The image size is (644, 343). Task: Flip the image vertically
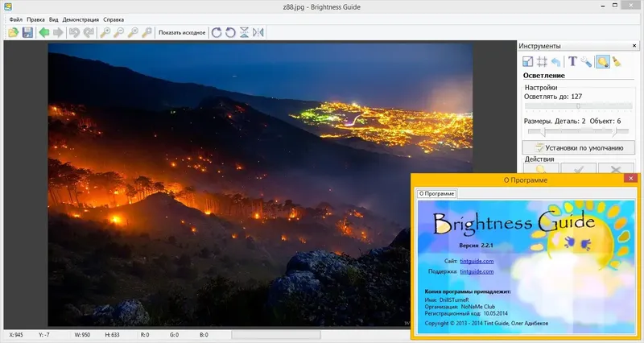coord(245,32)
